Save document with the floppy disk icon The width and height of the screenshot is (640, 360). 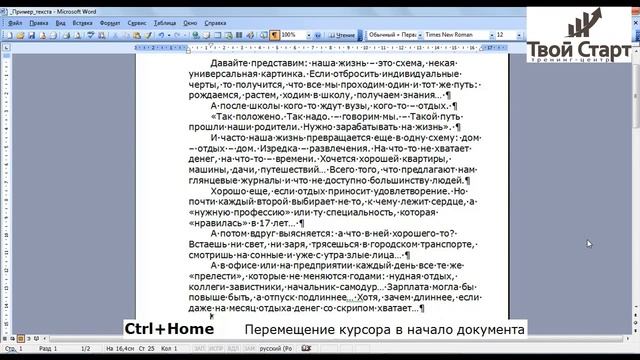pyautogui.click(x=31, y=36)
